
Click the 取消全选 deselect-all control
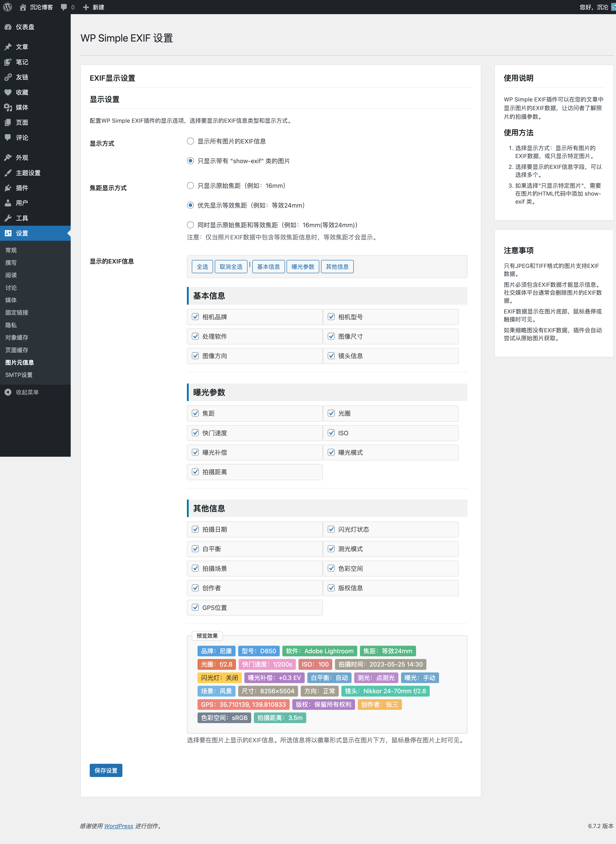coord(231,266)
